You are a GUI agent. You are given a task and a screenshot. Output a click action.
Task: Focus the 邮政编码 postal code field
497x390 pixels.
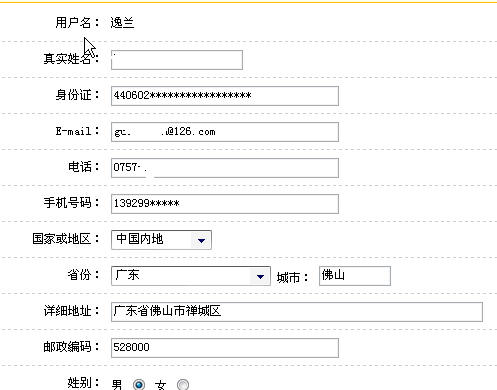tap(225, 348)
